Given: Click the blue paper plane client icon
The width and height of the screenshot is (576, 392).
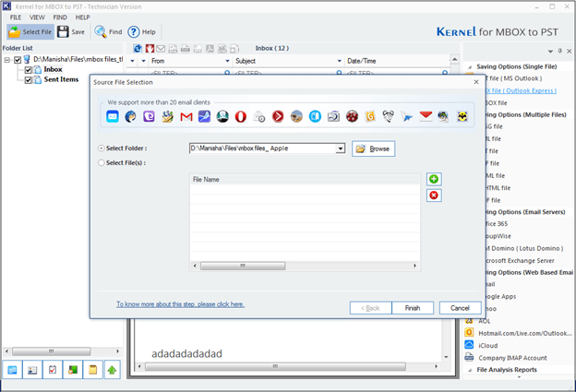Looking at the screenshot, I should 407,117.
